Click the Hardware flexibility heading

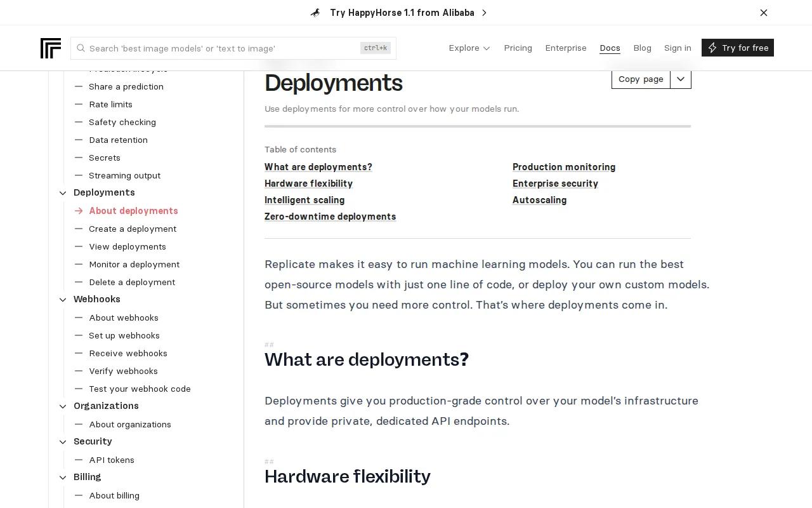coord(348,476)
